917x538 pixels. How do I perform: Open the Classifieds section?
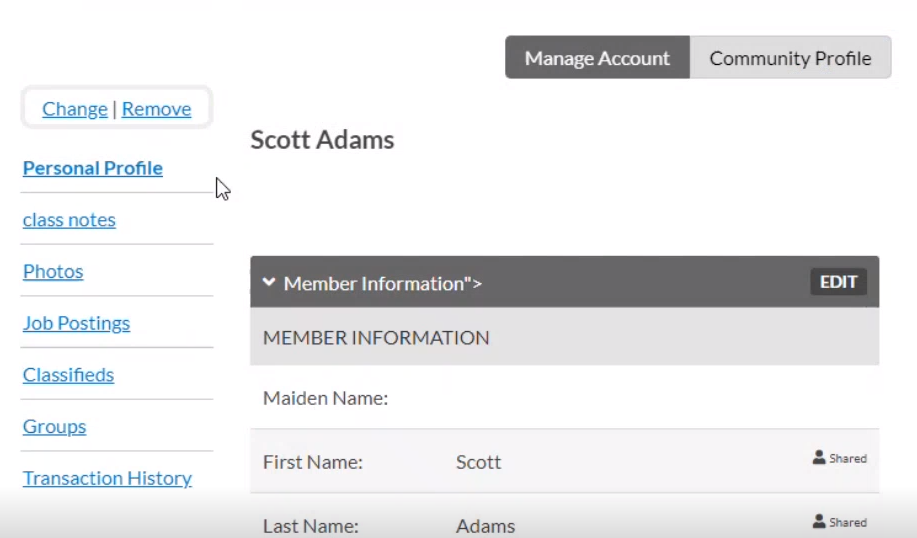click(x=68, y=375)
